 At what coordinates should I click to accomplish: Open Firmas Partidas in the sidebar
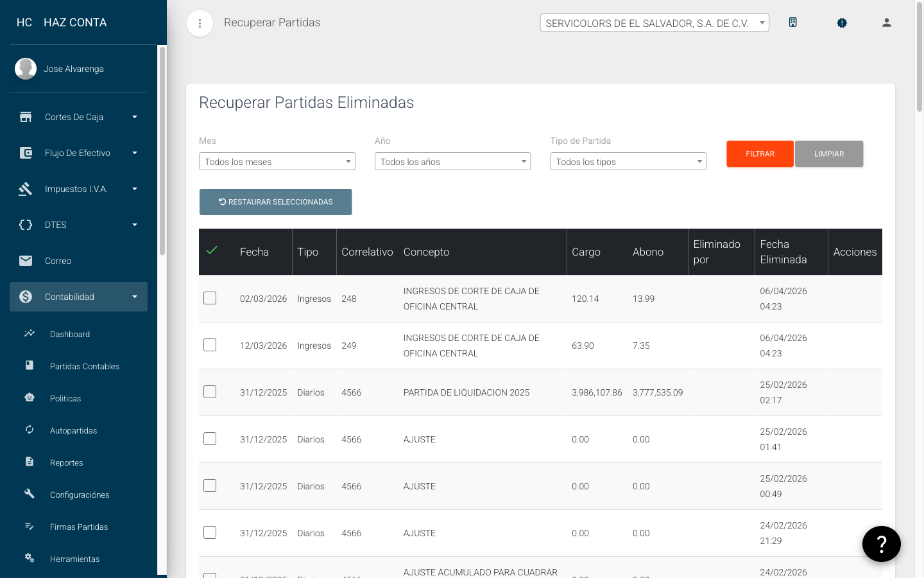[78, 527]
